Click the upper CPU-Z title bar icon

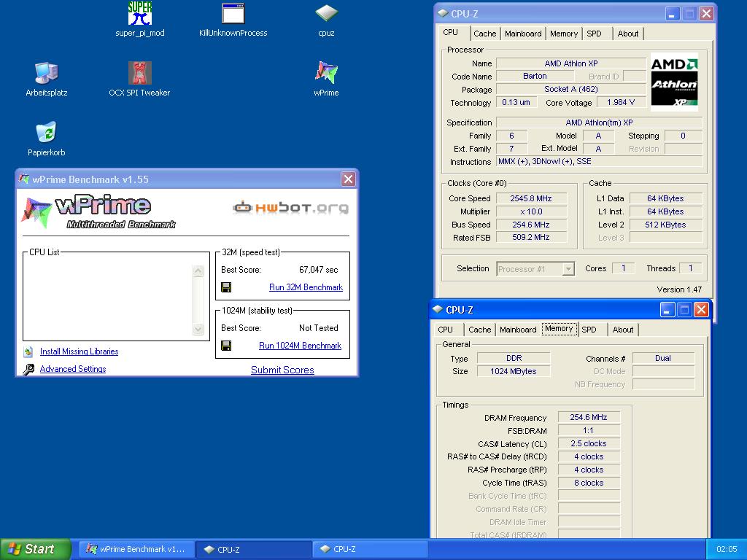pyautogui.click(x=443, y=13)
